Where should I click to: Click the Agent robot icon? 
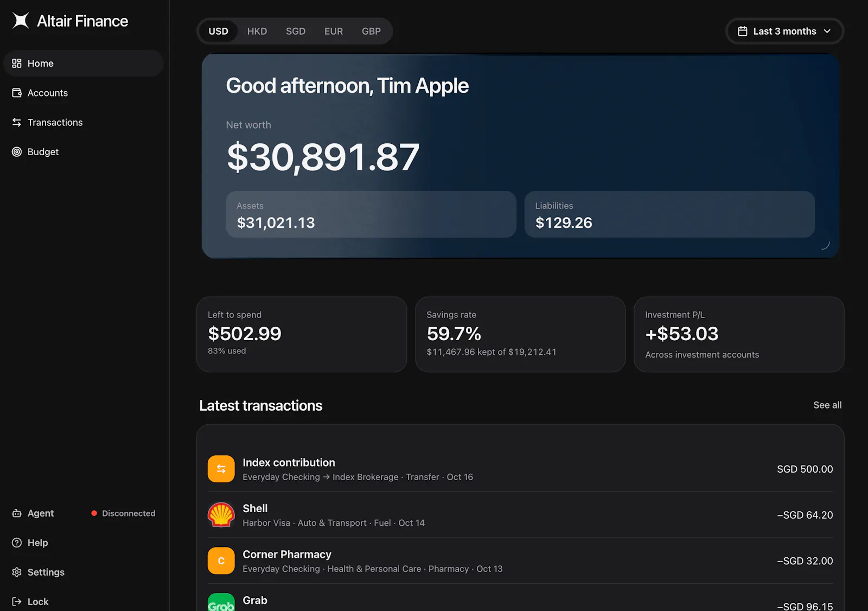click(17, 513)
